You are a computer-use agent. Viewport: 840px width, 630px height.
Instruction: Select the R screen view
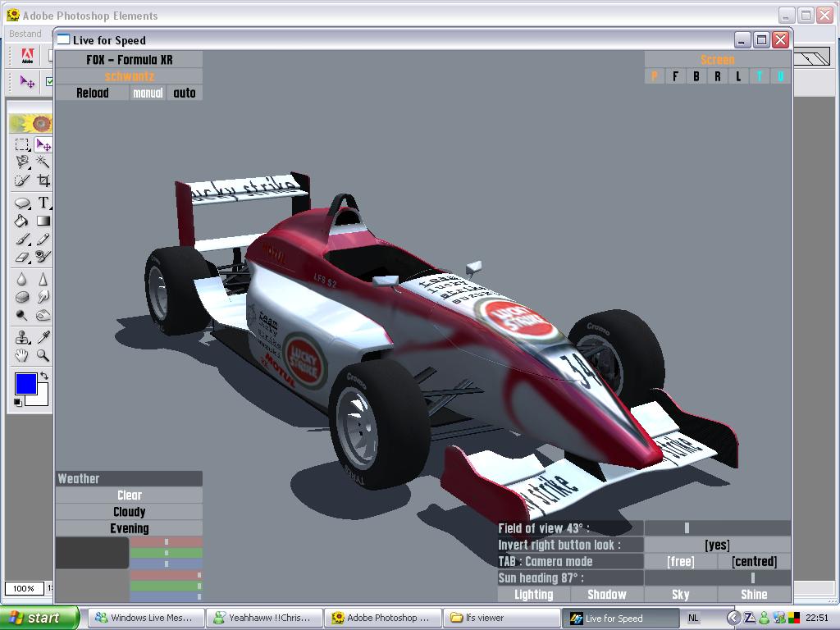pos(717,76)
